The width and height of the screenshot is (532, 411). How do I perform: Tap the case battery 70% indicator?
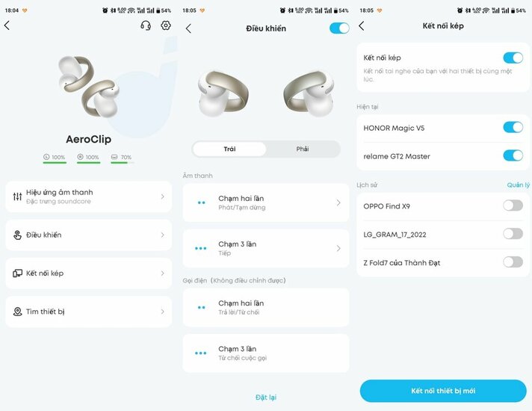click(122, 158)
